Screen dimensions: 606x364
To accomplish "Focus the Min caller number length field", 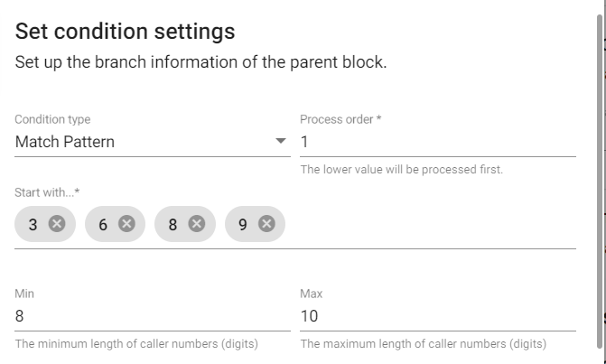I will pos(152,316).
